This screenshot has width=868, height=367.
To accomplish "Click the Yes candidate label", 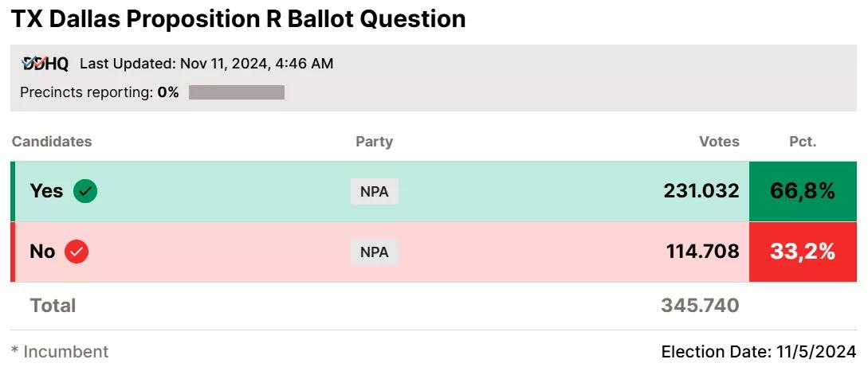I will click(46, 191).
